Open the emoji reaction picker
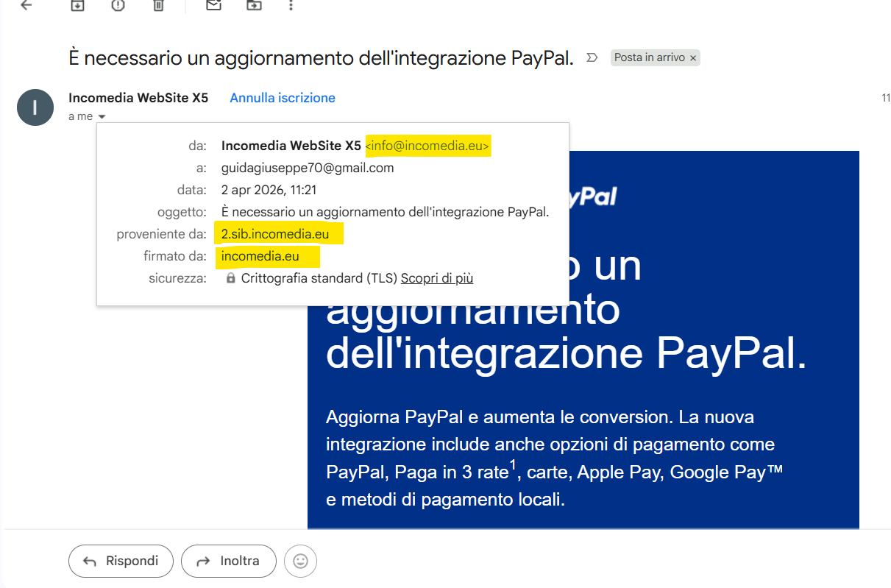Screen dimensions: 891x588 (300, 562)
